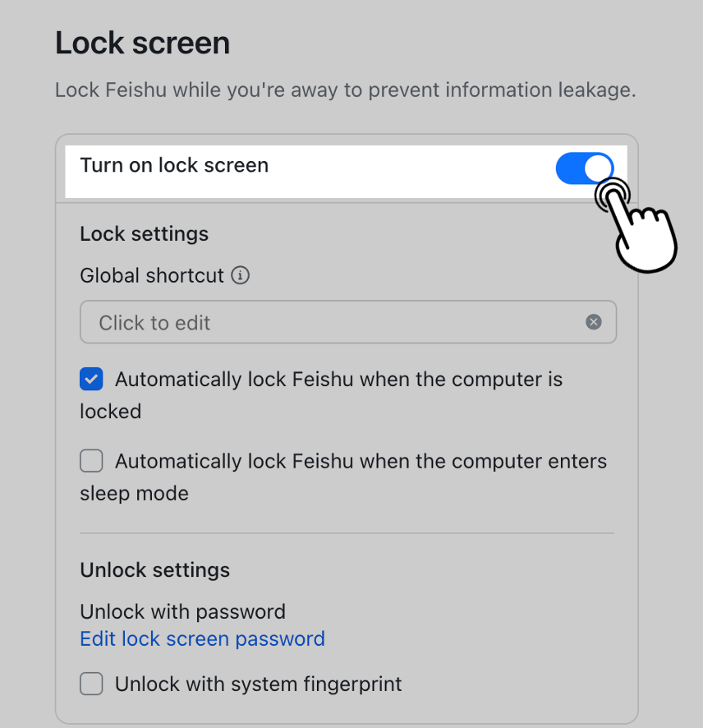Click the "enters sleep mode" option label text

pos(361,461)
